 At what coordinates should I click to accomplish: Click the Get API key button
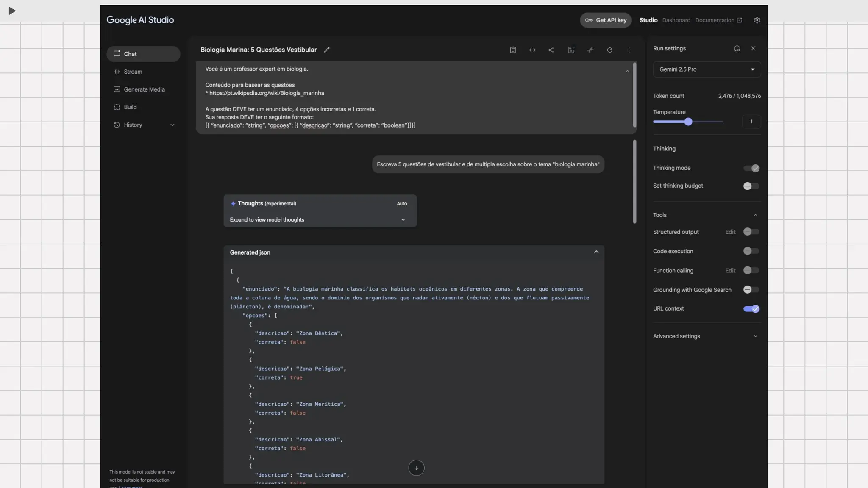click(x=605, y=20)
